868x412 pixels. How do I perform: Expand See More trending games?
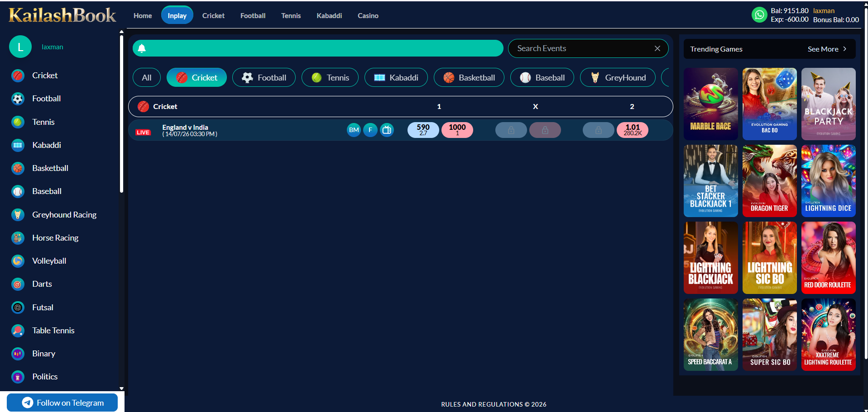(x=827, y=49)
